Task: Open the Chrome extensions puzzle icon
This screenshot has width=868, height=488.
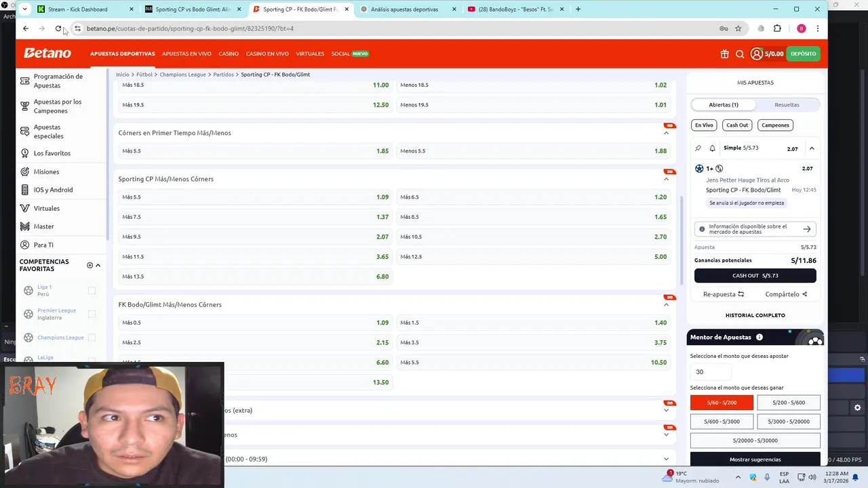Action: pos(777,28)
